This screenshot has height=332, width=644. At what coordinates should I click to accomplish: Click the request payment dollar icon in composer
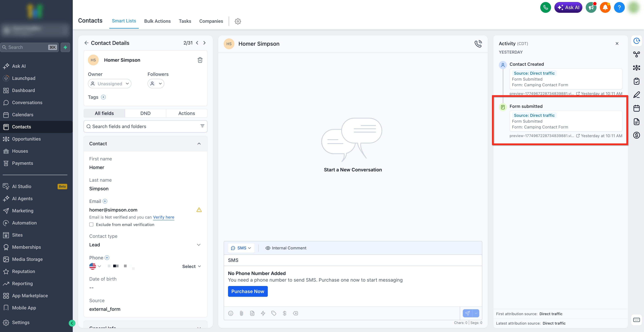(284, 313)
